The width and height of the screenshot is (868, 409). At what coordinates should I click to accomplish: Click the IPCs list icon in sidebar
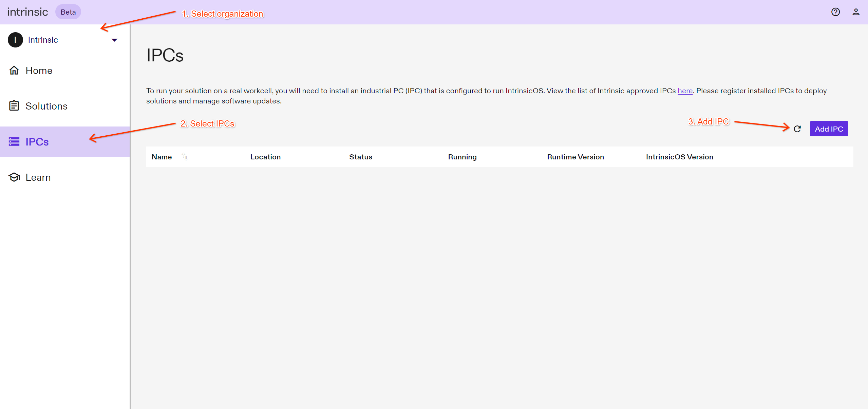tap(14, 142)
